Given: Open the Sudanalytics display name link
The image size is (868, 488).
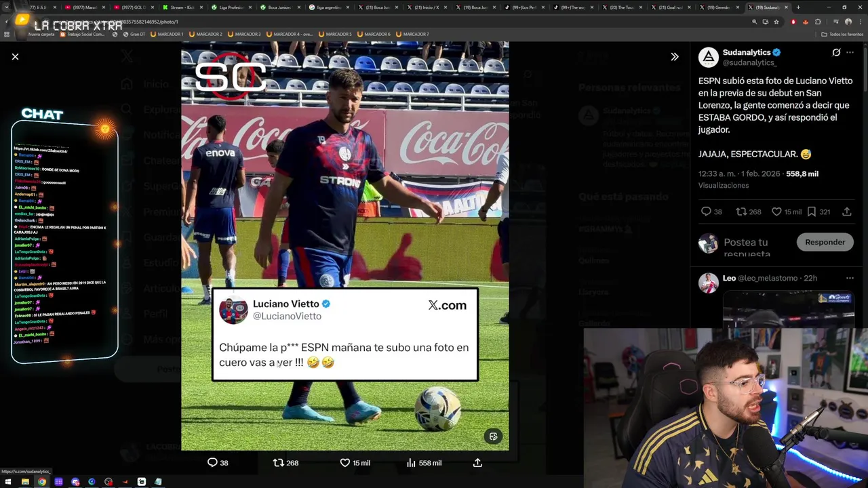Looking at the screenshot, I should (746, 52).
